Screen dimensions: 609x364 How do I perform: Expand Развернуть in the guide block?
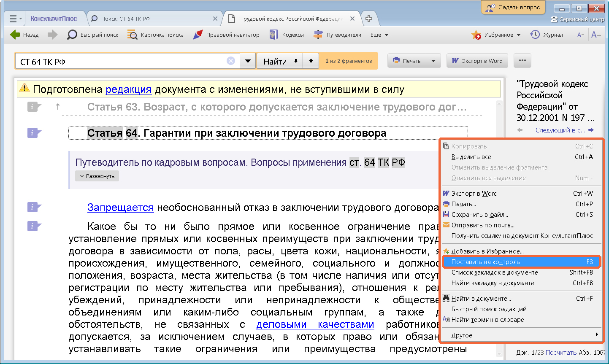coord(97,176)
